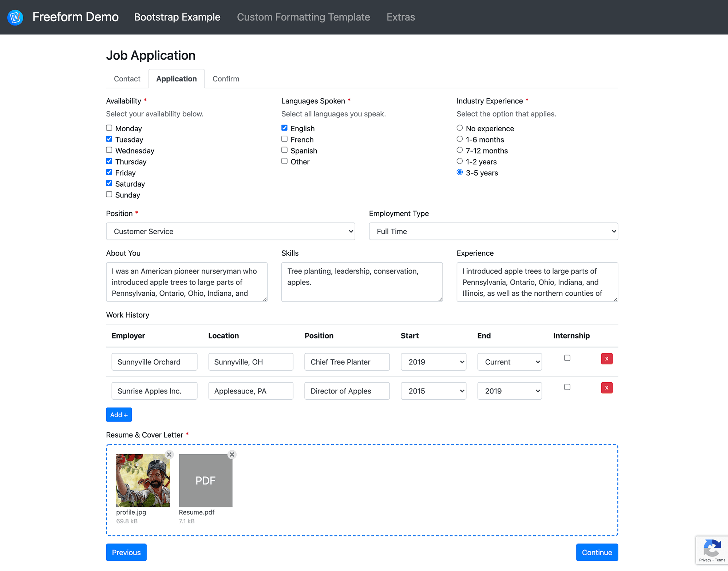Viewport: 728px width, 571px height.
Task: Click the Employer field containing Sunnyville Orchard
Action: 154,362
